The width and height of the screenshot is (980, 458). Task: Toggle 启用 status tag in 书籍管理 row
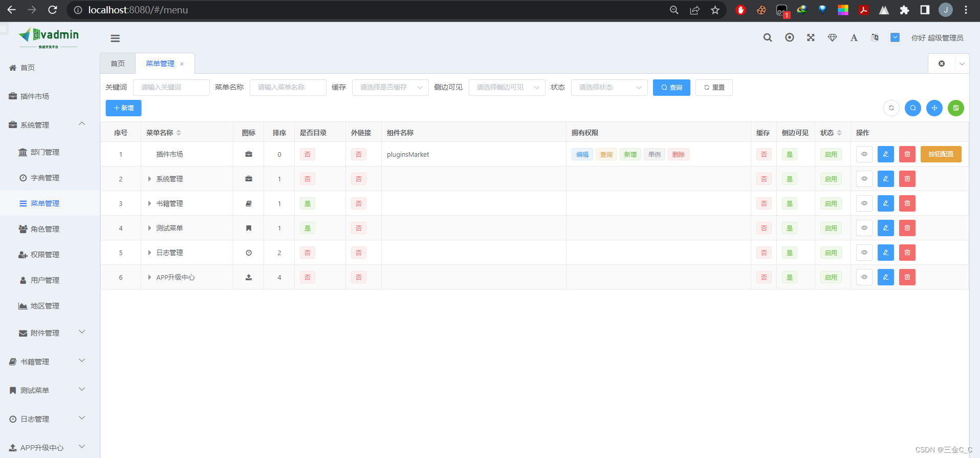831,203
